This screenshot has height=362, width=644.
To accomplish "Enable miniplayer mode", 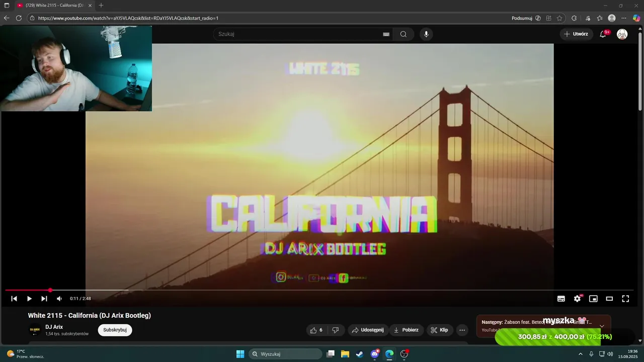I will click(x=593, y=299).
